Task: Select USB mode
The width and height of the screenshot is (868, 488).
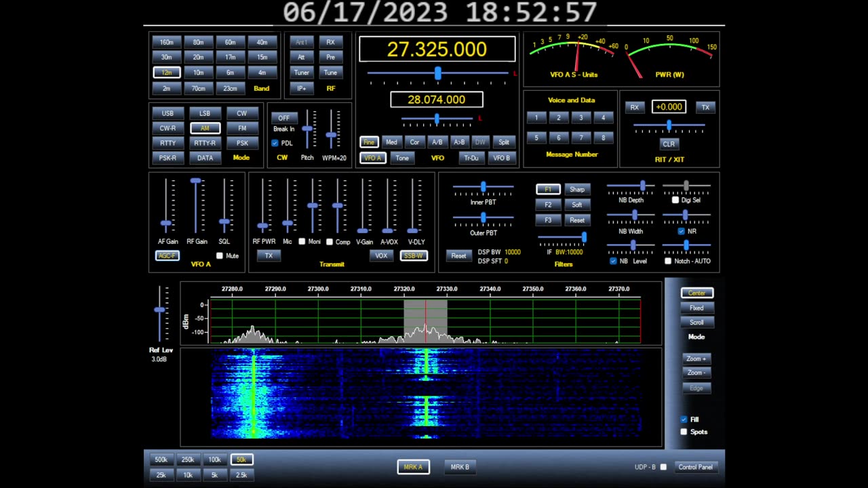Action: (167, 113)
